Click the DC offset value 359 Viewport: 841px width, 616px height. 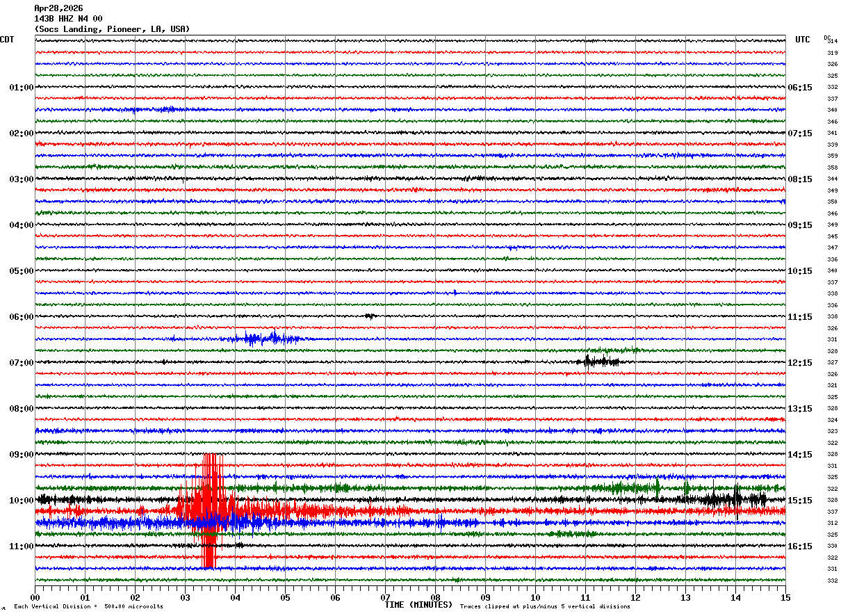pyautogui.click(x=832, y=156)
